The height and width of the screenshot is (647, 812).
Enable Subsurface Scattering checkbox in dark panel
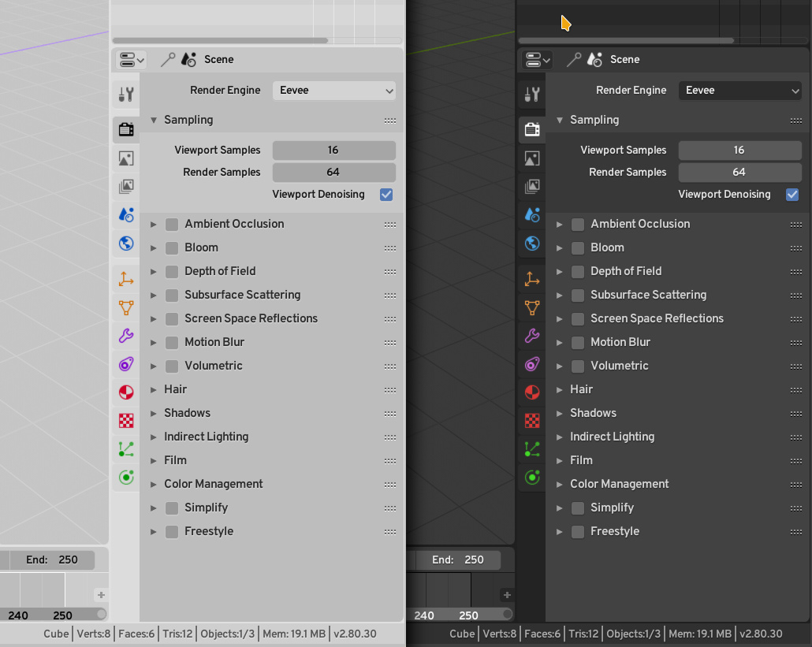coord(578,295)
